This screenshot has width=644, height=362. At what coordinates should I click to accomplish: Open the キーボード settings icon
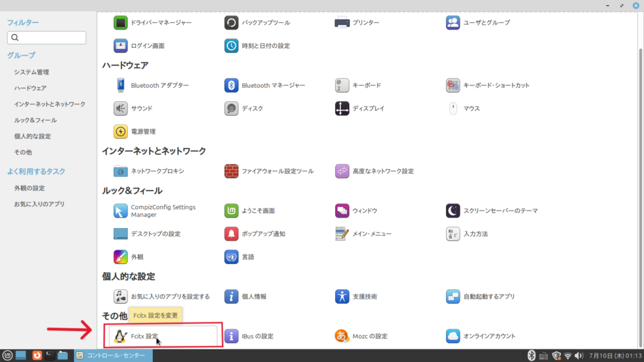[342, 85]
